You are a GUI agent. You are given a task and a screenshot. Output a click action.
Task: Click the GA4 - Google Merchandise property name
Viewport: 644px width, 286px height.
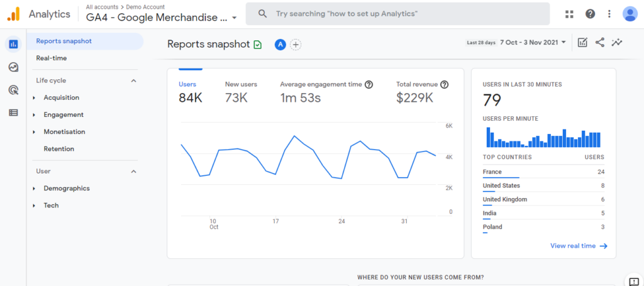157,18
